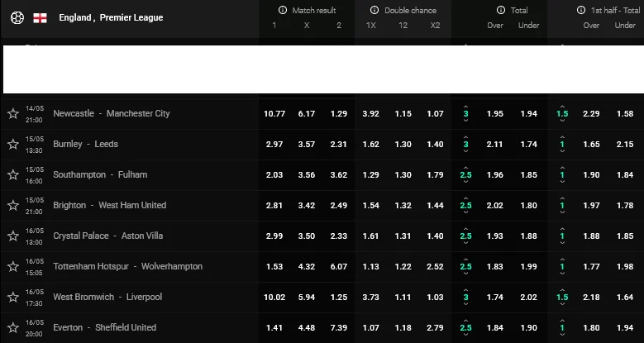644x343 pixels.
Task: Open the England, Premier League heading
Action: tap(111, 17)
